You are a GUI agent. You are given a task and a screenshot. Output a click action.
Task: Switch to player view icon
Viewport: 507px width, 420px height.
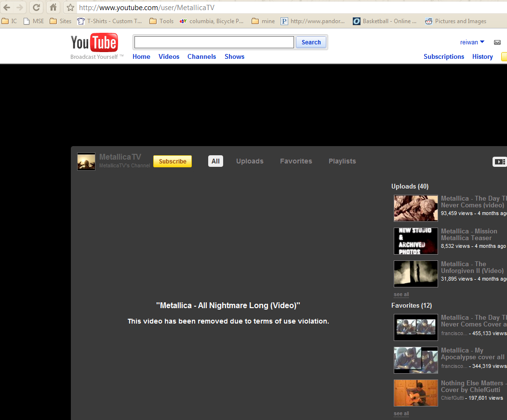pos(500,162)
